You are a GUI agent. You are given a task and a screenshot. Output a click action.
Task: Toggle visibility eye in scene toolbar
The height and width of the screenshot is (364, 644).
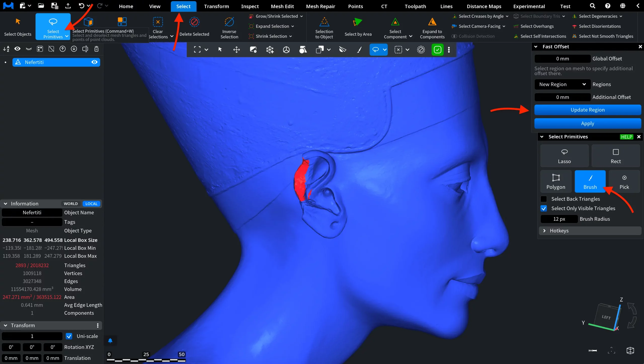[17, 49]
